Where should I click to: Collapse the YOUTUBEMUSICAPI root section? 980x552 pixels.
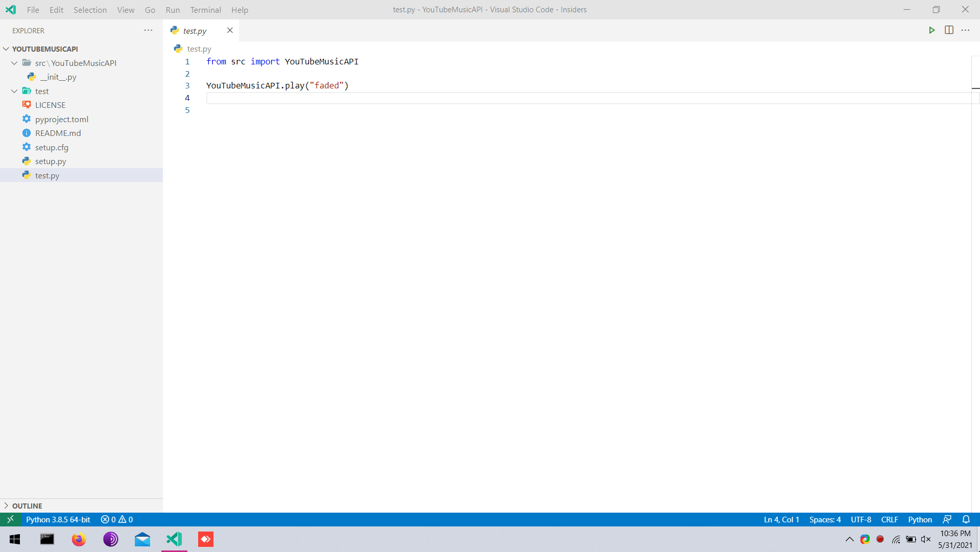point(6,49)
